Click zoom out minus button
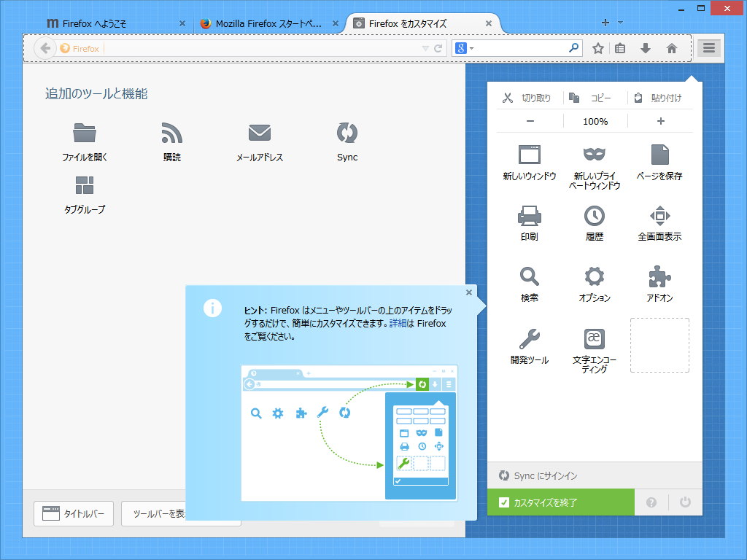This screenshot has width=747, height=560. pos(530,122)
